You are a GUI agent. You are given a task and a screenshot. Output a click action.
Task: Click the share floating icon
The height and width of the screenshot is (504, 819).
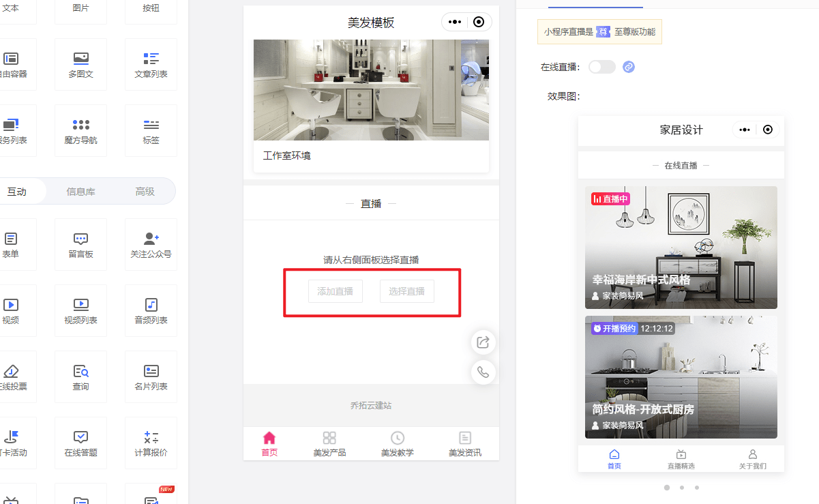click(x=483, y=342)
